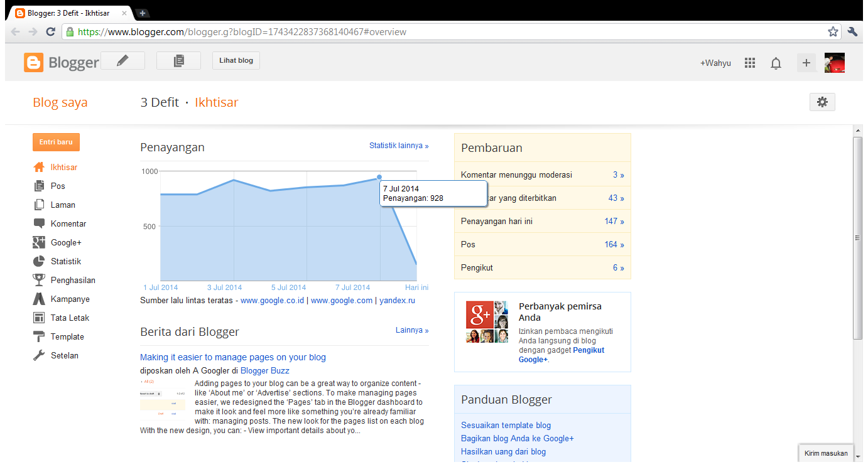868x467 pixels.
Task: Click the page vertical scrollbar thumb
Action: pos(857,237)
